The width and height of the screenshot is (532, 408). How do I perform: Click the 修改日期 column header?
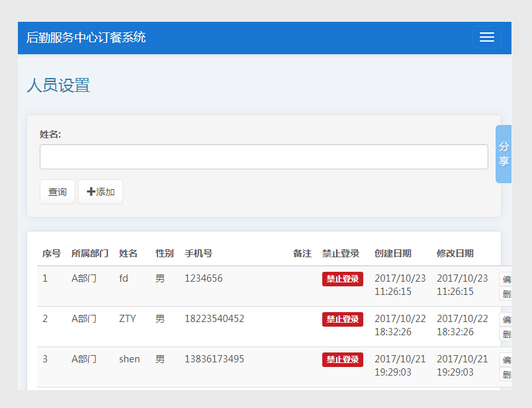point(455,253)
